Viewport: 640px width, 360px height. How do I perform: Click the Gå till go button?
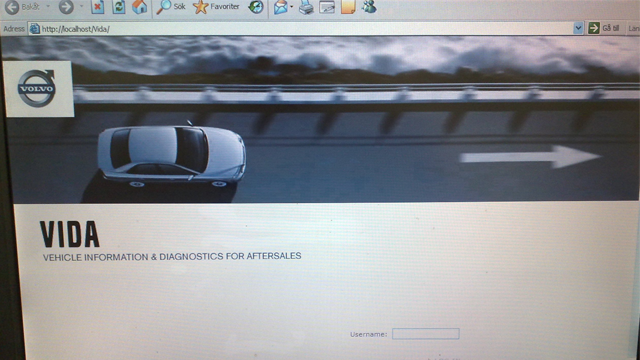tap(604, 28)
